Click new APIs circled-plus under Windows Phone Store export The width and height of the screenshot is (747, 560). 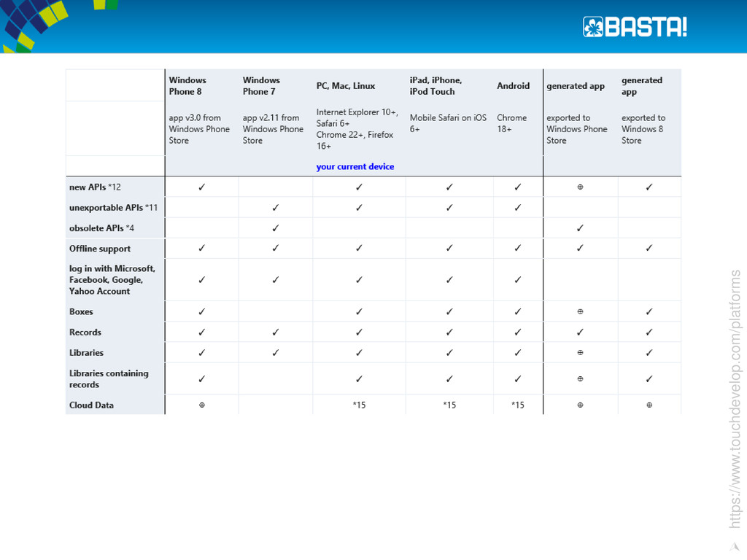tap(580, 187)
